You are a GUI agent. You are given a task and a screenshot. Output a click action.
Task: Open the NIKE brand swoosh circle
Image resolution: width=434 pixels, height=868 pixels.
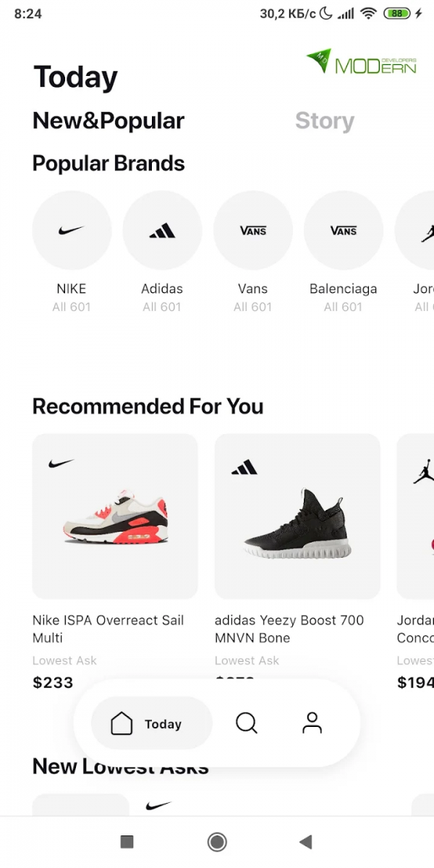click(72, 231)
